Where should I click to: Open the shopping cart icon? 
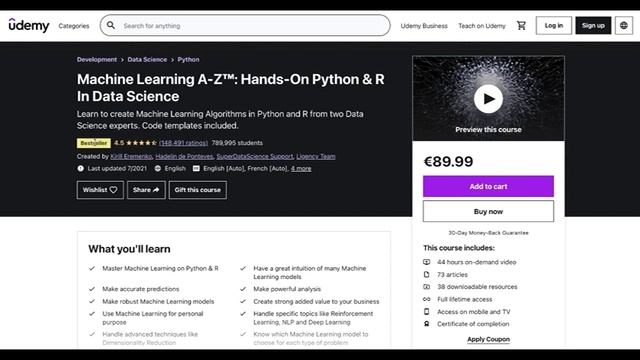(521, 25)
